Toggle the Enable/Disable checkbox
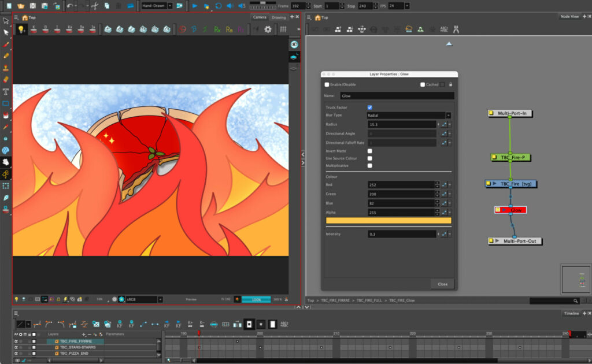The height and width of the screenshot is (364, 592). pyautogui.click(x=327, y=84)
